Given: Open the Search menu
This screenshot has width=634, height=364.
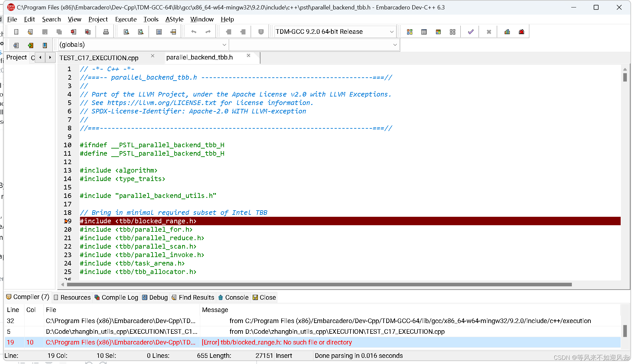Looking at the screenshot, I should [x=51, y=19].
